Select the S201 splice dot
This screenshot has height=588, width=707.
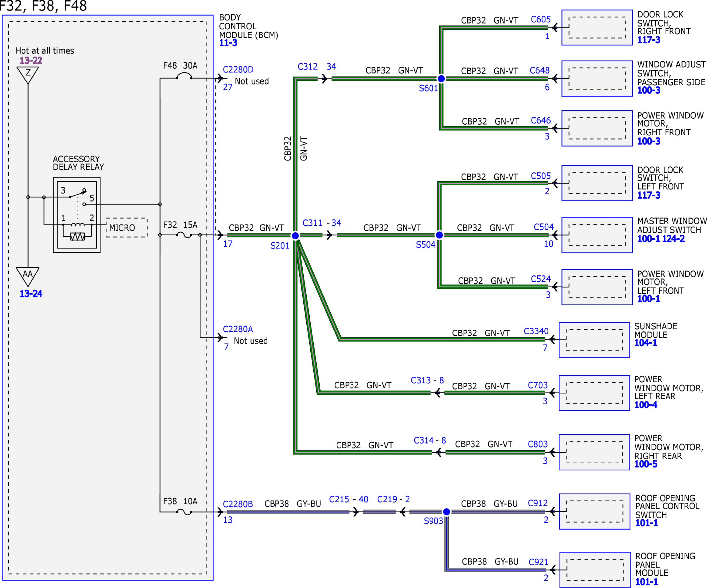click(x=295, y=236)
